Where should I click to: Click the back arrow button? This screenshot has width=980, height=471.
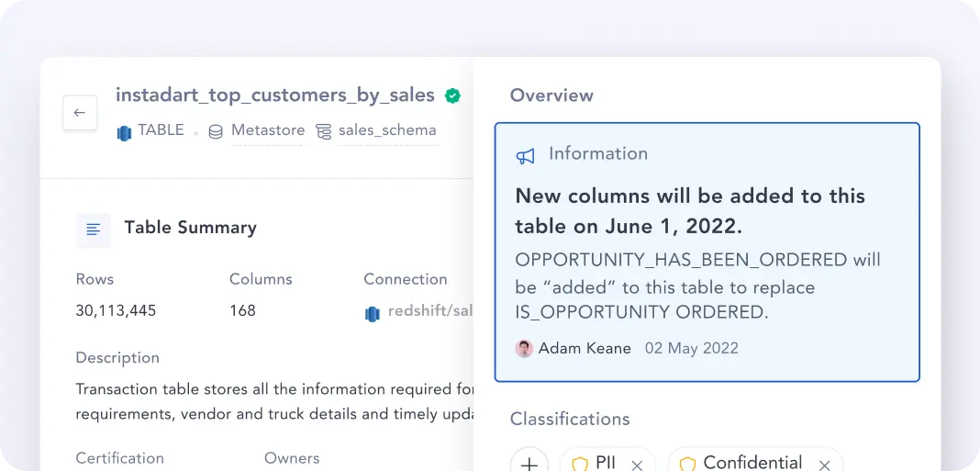pyautogui.click(x=80, y=113)
